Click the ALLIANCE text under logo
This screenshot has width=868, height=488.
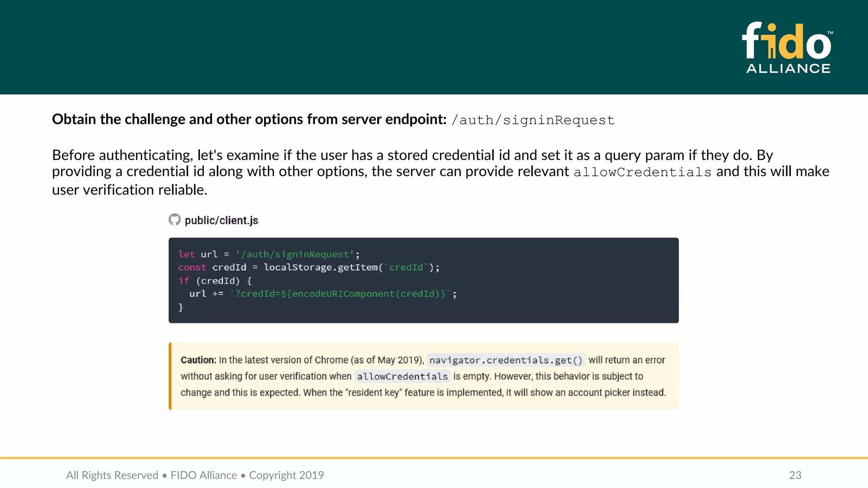(788, 69)
